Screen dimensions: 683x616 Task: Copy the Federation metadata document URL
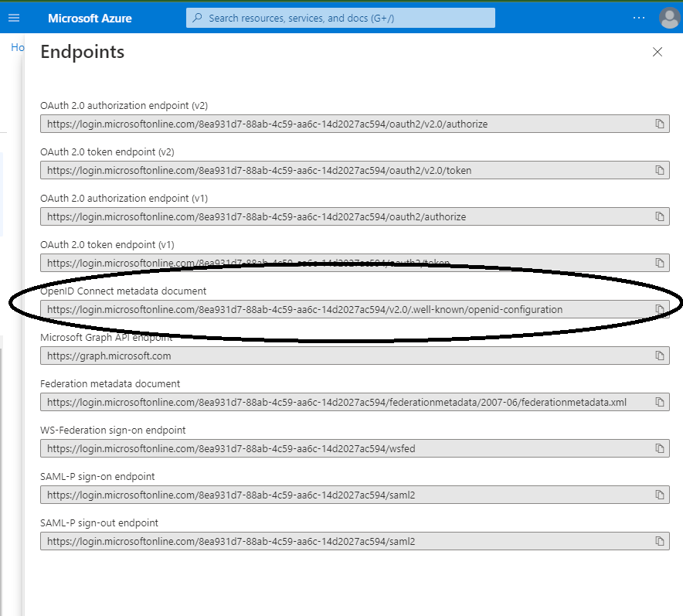click(660, 402)
